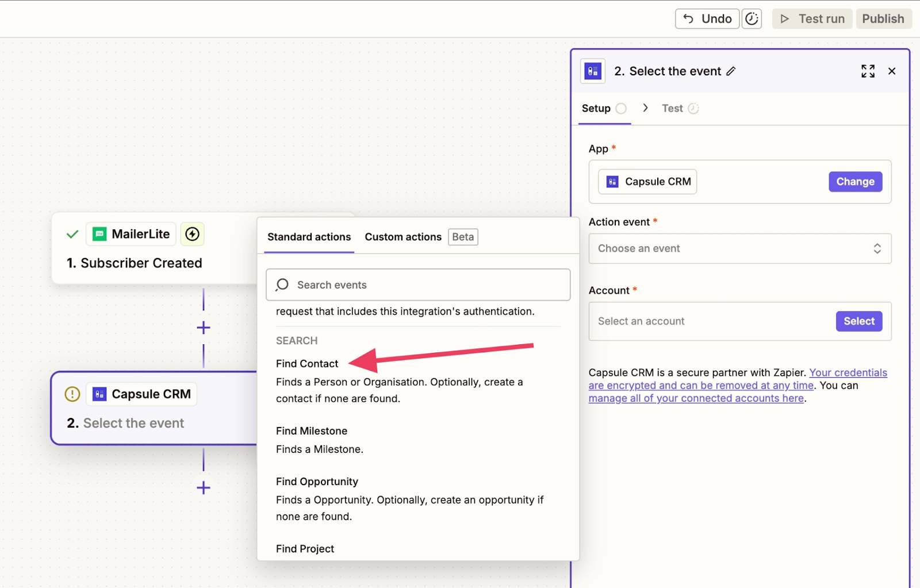Select the Find Milestone action
The width and height of the screenshot is (920, 588).
click(312, 431)
